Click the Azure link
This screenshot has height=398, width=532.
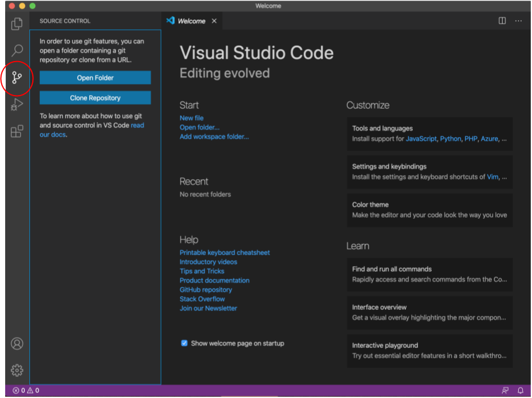click(x=489, y=139)
